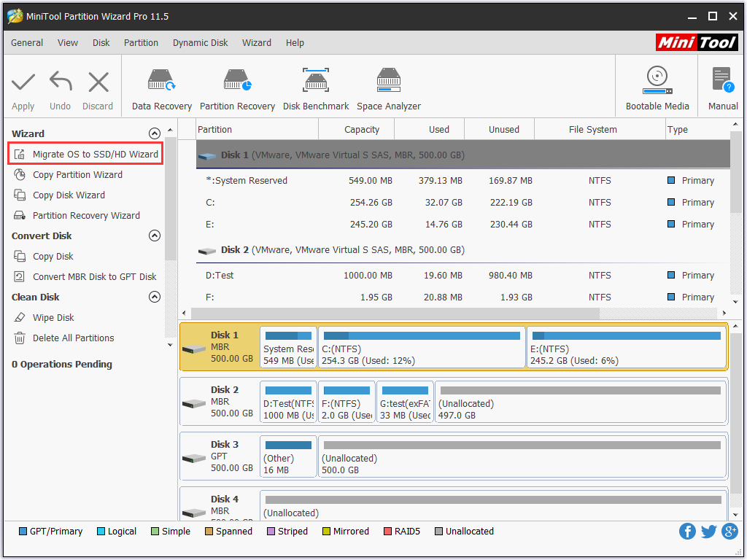Select Wipe Disk option
This screenshot has width=747, height=560.
44,318
